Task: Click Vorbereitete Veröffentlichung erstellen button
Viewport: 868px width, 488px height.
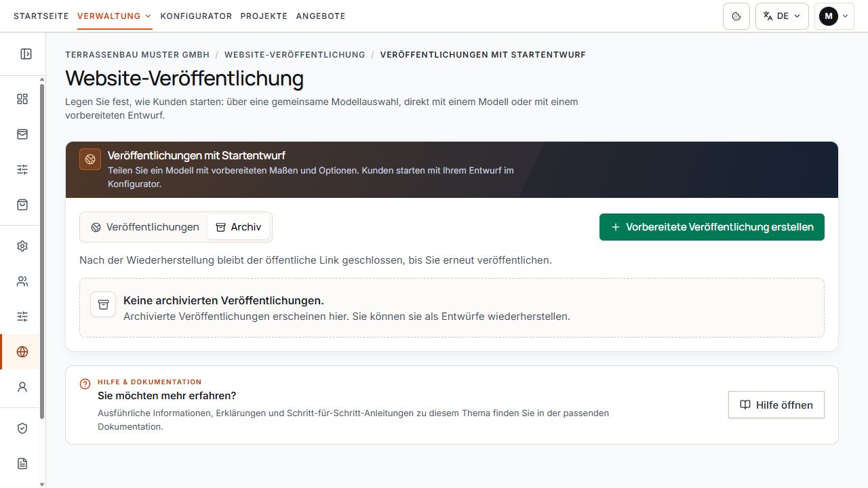Action: [712, 227]
